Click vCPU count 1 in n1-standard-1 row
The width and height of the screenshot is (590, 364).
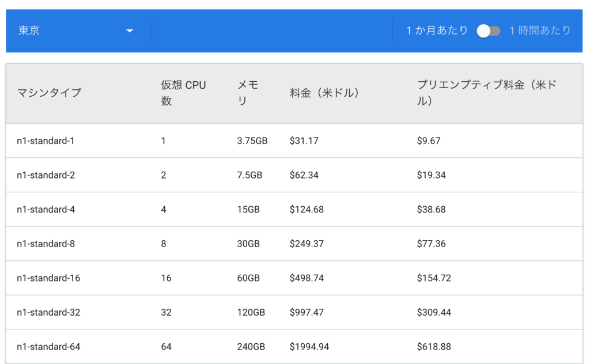(163, 141)
